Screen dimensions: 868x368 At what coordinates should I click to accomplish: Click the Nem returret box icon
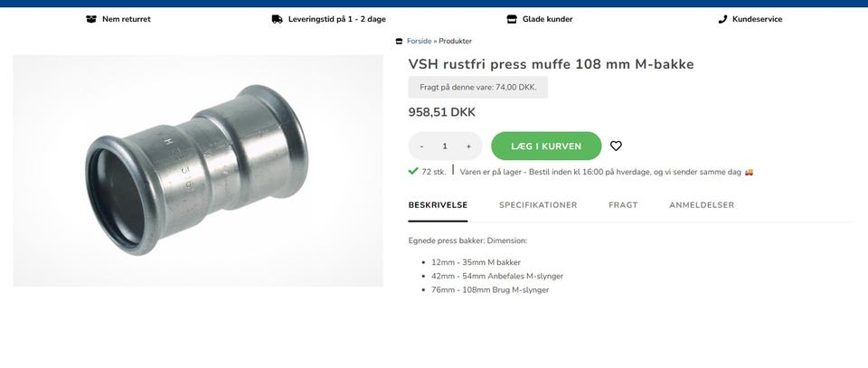click(x=91, y=19)
